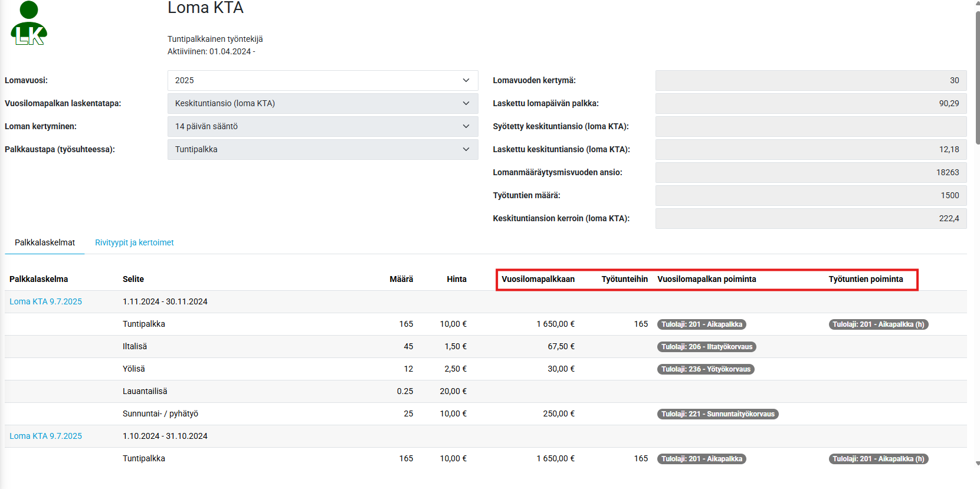980x489 pixels.
Task: Click the Työtuntien määrä field
Action: click(810, 195)
